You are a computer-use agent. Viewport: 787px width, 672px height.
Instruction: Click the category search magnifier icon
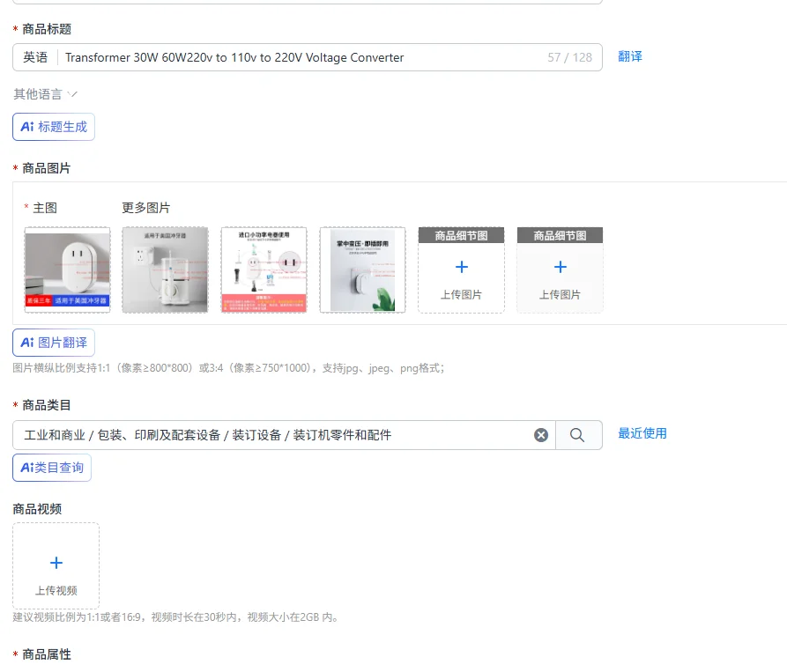pyautogui.click(x=578, y=435)
